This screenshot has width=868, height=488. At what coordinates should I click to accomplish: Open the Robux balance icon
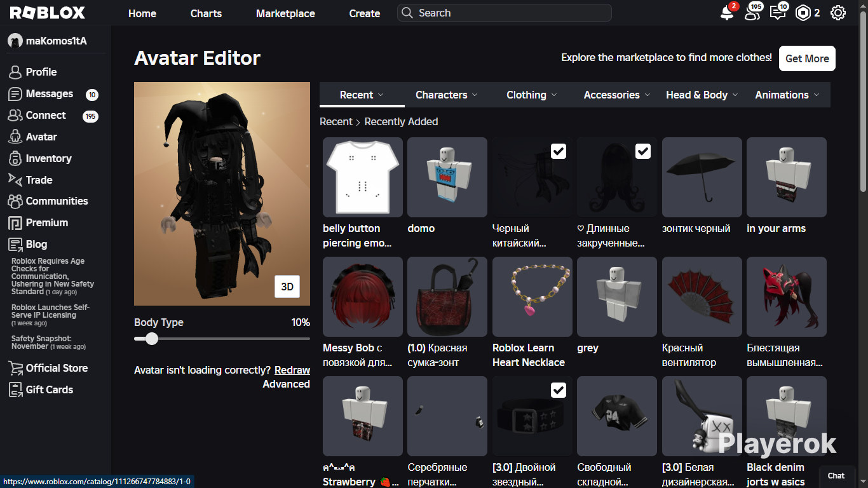(804, 13)
